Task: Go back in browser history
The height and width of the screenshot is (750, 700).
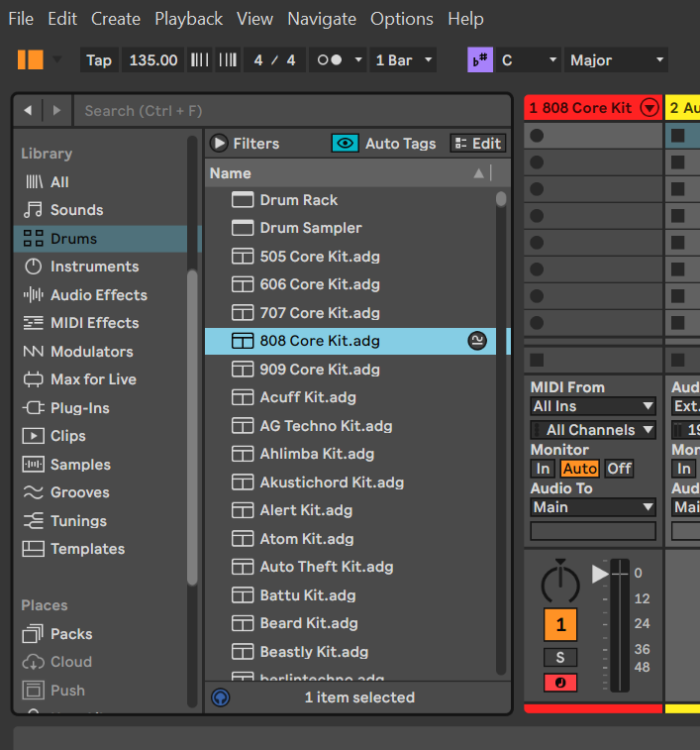Action: click(28, 111)
